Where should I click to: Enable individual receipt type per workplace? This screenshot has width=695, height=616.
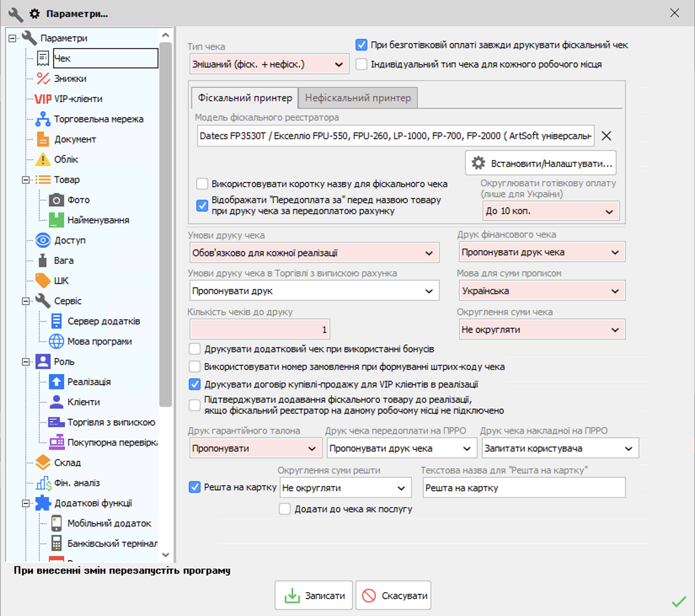click(x=361, y=64)
